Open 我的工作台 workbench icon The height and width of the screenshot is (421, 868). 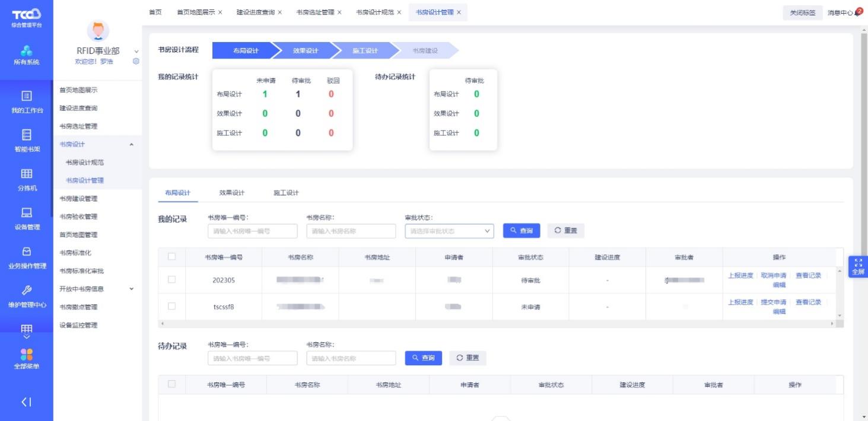pyautogui.click(x=26, y=96)
